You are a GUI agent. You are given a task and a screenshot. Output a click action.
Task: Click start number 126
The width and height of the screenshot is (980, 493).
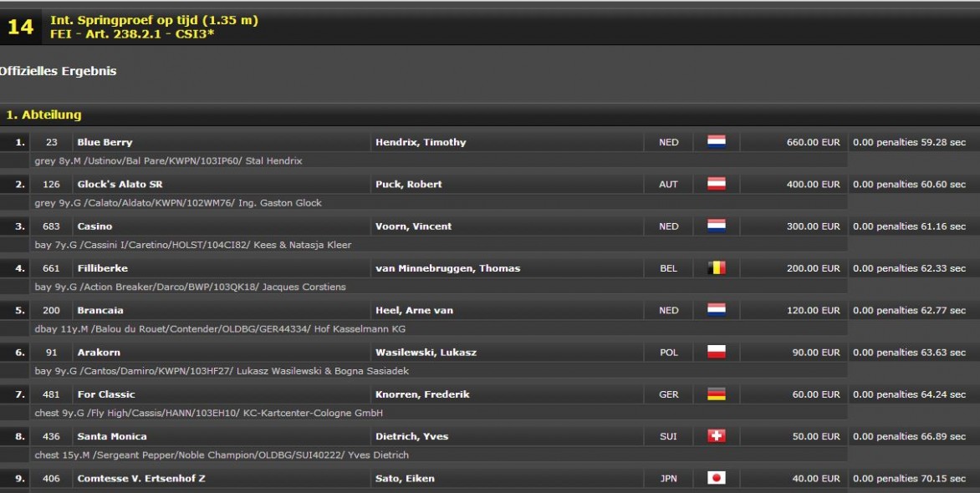click(x=51, y=185)
